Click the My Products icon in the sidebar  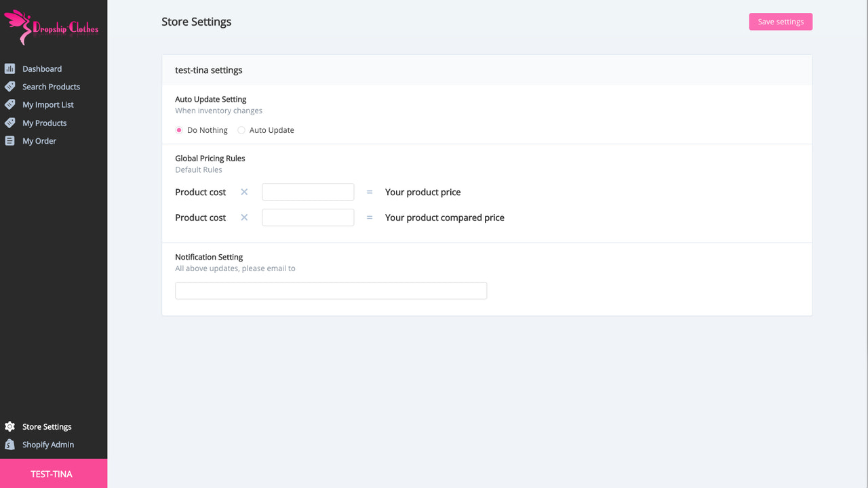coord(9,123)
